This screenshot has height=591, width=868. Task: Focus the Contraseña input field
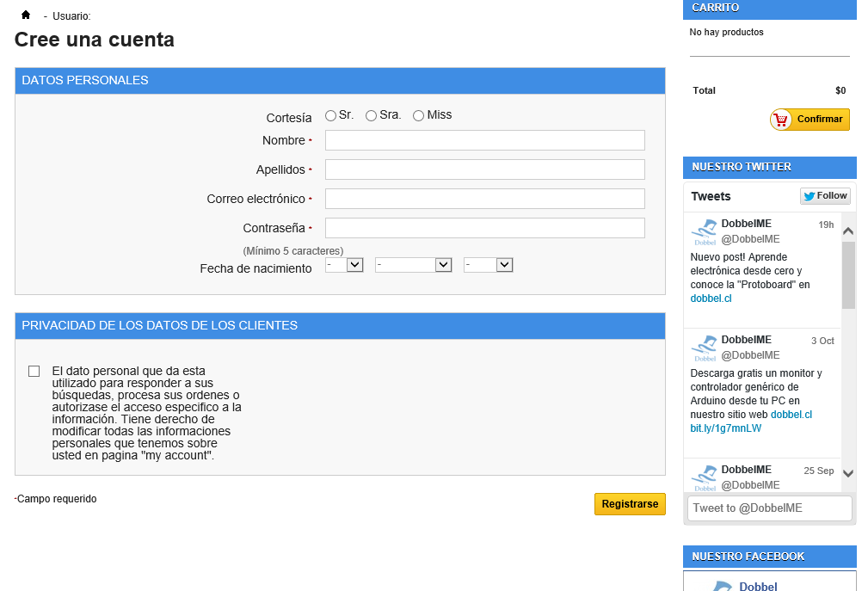pyautogui.click(x=485, y=228)
